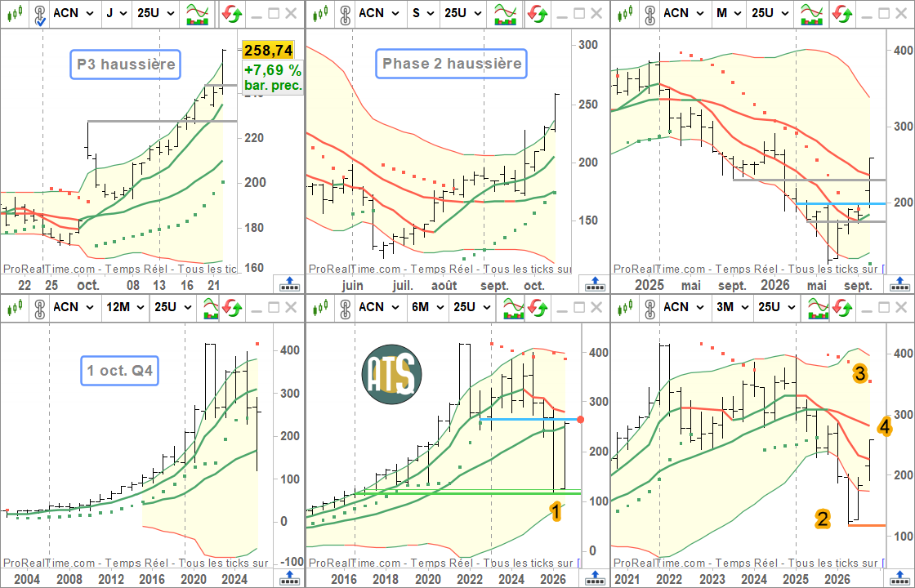915x588 pixels.
Task: Open the 12M timeframe dropdown
Action: tap(124, 307)
